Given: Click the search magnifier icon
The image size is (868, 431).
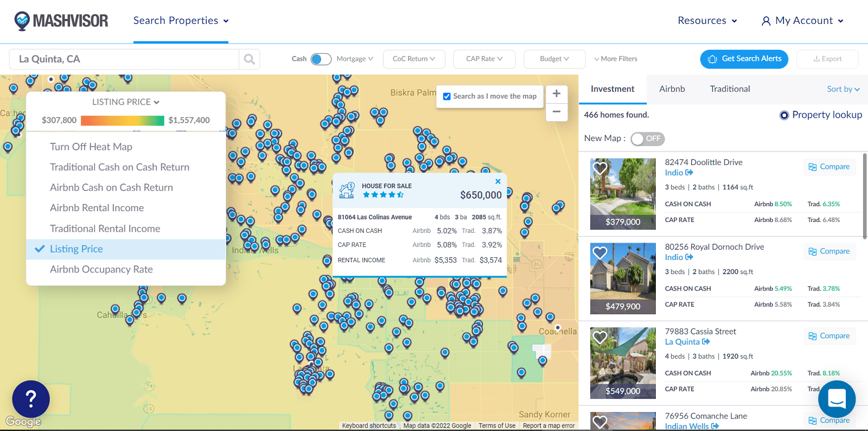Looking at the screenshot, I should [x=249, y=59].
